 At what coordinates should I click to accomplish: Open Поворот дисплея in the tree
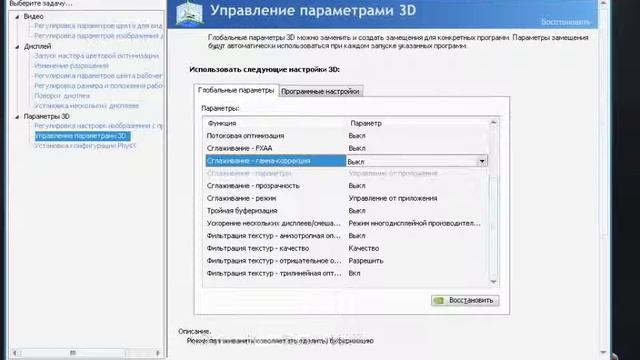point(62,96)
